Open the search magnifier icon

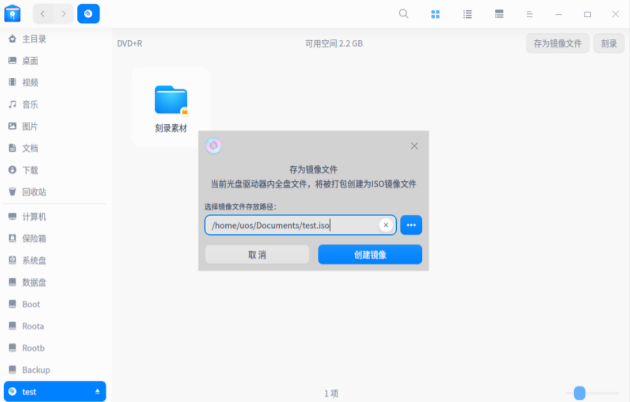tap(403, 14)
